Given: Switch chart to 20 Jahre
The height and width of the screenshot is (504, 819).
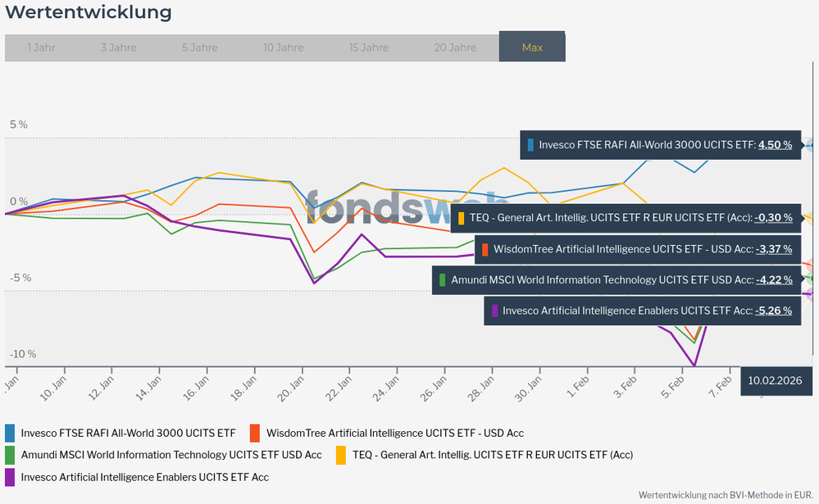Looking at the screenshot, I should (x=455, y=48).
